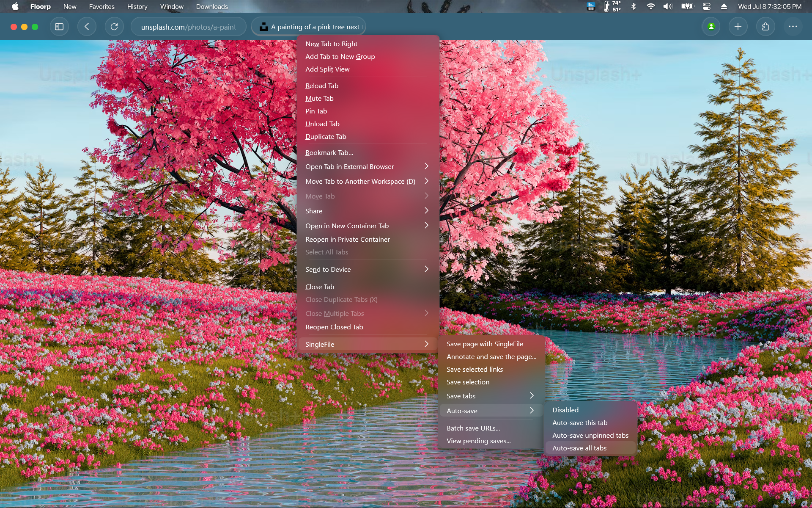Toggle the sidebar panel icon
The height and width of the screenshot is (508, 812).
pyautogui.click(x=59, y=27)
